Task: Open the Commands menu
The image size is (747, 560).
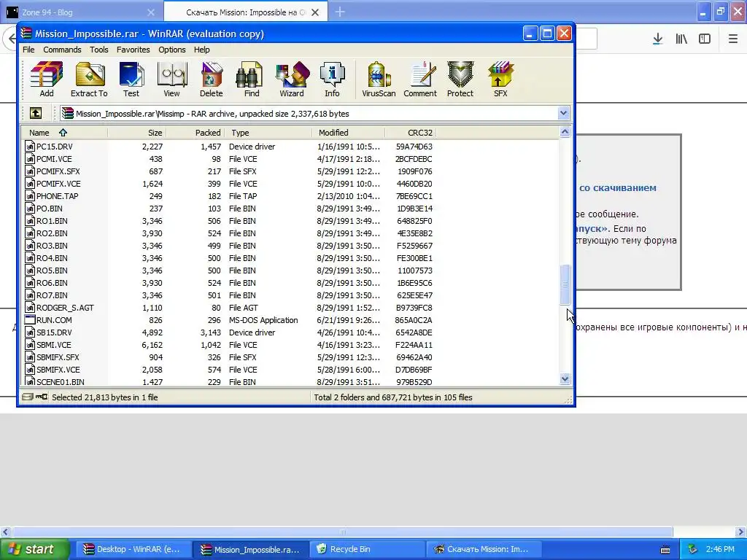Action: click(x=62, y=50)
